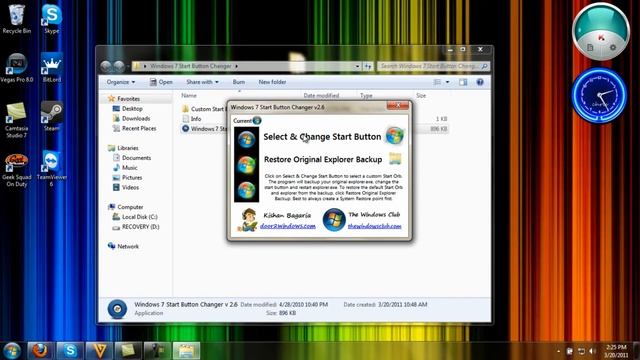Click the volume icon in the system tray
This screenshot has height=360, width=640.
tap(592, 351)
